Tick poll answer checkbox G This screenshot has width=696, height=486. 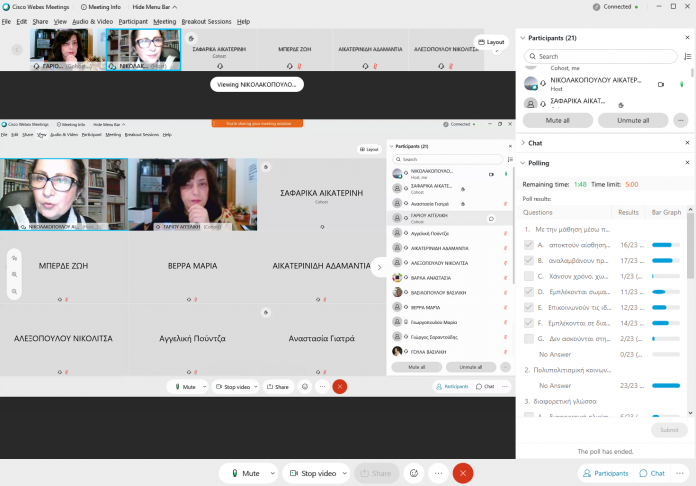(528, 339)
